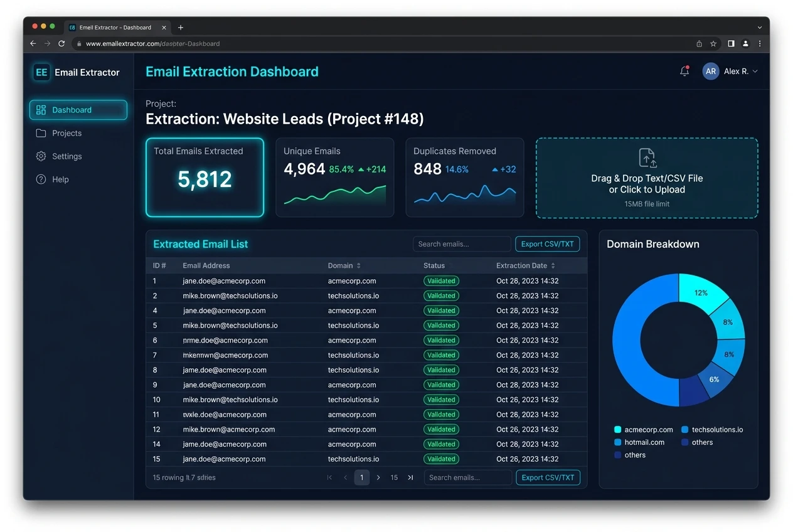This screenshot has width=793, height=532.
Task: Click the techsolutions.io legend color swatch
Action: pyautogui.click(x=685, y=430)
